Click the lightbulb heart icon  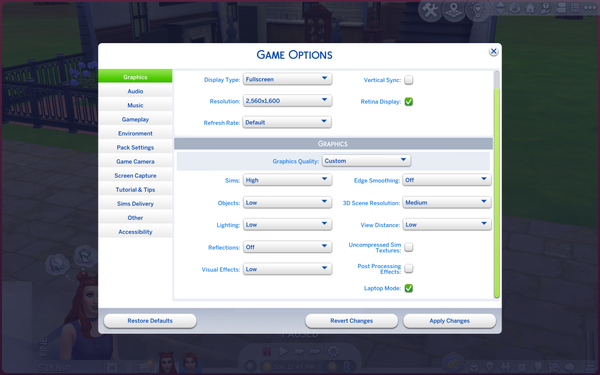478,10
